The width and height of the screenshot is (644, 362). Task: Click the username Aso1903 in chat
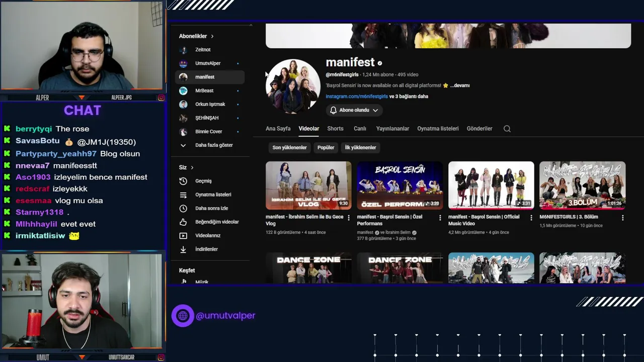coord(33,177)
